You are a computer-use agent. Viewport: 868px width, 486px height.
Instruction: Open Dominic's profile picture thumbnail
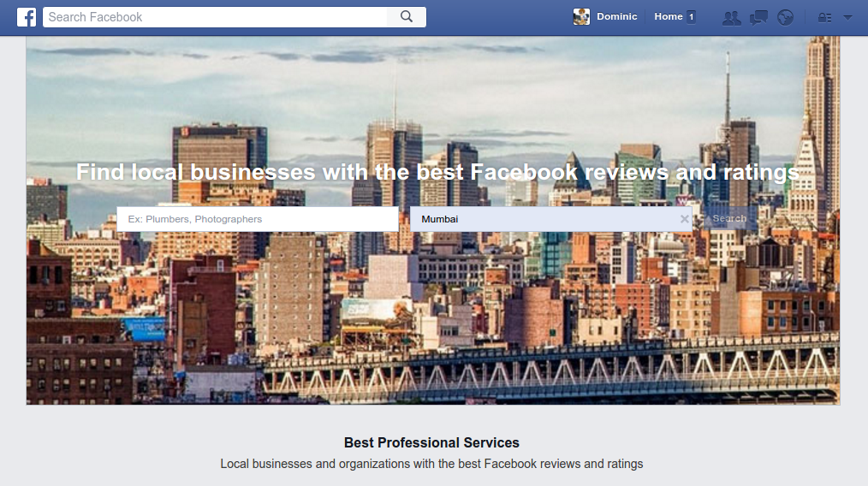[581, 17]
